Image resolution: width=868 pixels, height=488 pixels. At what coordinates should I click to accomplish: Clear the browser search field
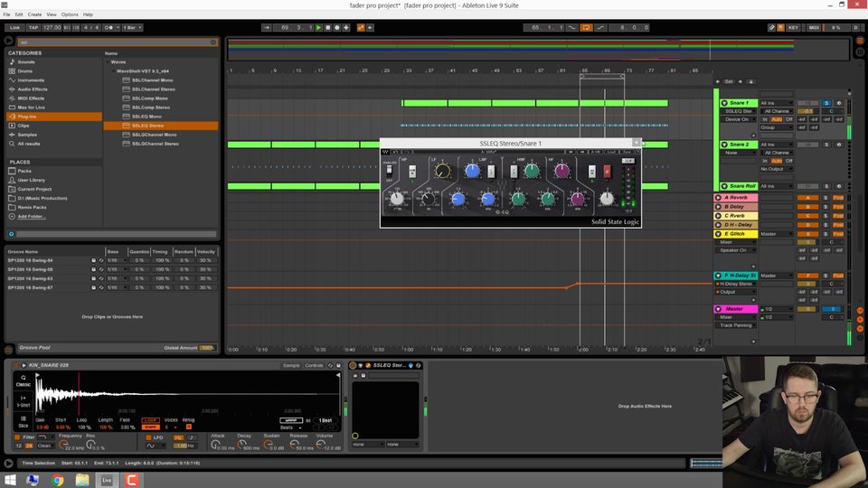pos(213,42)
